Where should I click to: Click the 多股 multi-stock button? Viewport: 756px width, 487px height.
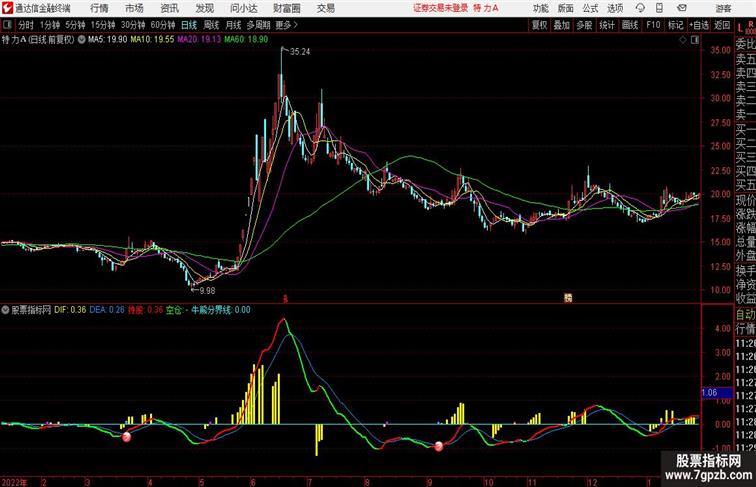coord(584,25)
